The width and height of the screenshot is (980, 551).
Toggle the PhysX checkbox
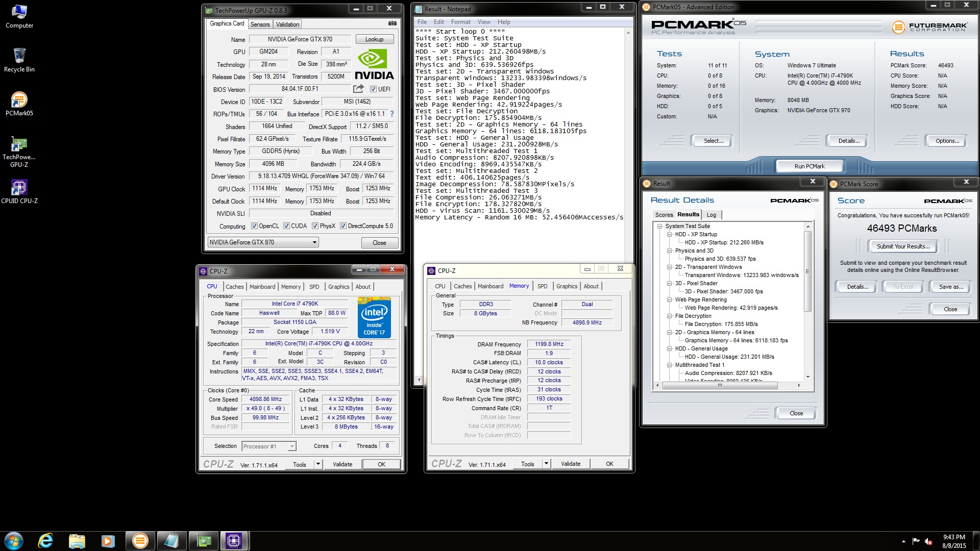(315, 226)
